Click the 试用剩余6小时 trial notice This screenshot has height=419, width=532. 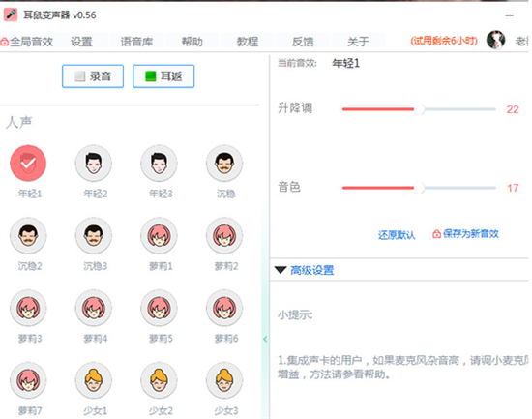(444, 41)
